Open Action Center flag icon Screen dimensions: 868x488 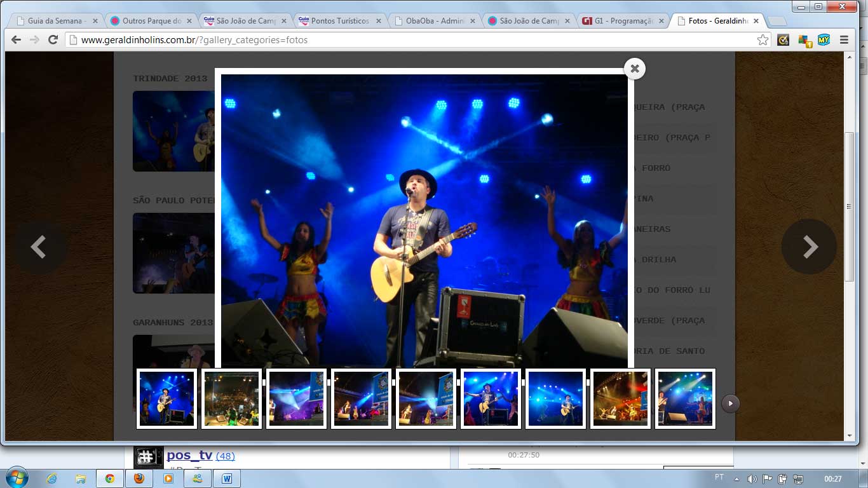pyautogui.click(x=768, y=478)
